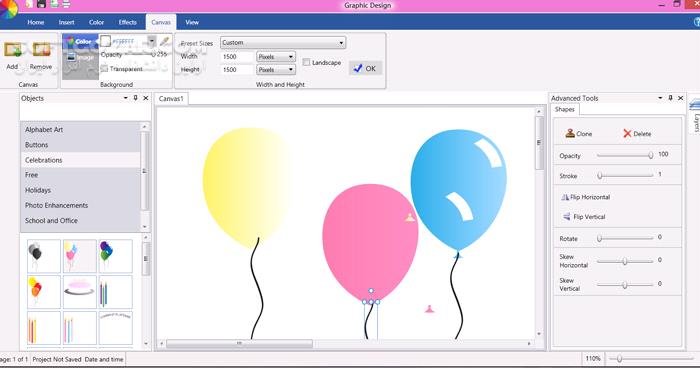Click the save disk icon in title bar
Viewport: 700px width, 368px height.
[x=41, y=4]
